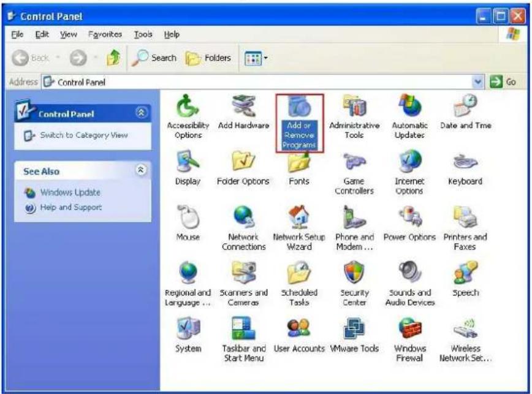532x394 pixels.
Task: Open Security Center
Action: pos(354,284)
